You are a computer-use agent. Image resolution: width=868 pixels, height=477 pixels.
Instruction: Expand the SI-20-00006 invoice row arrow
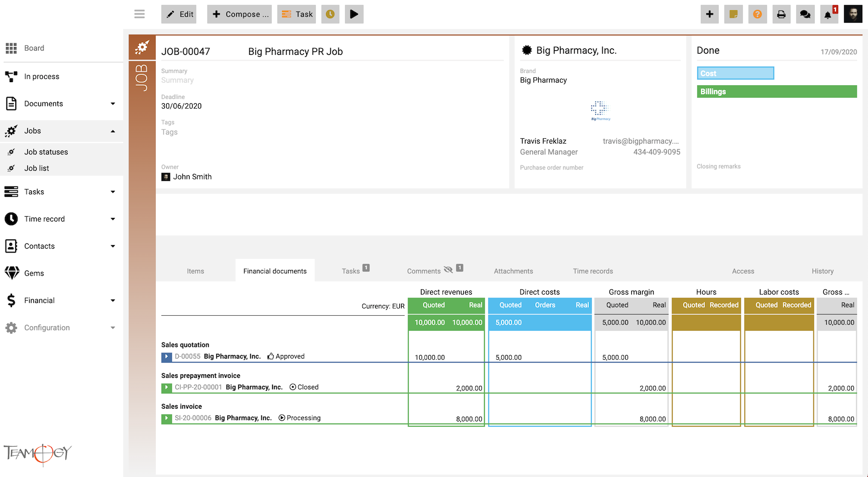167,418
